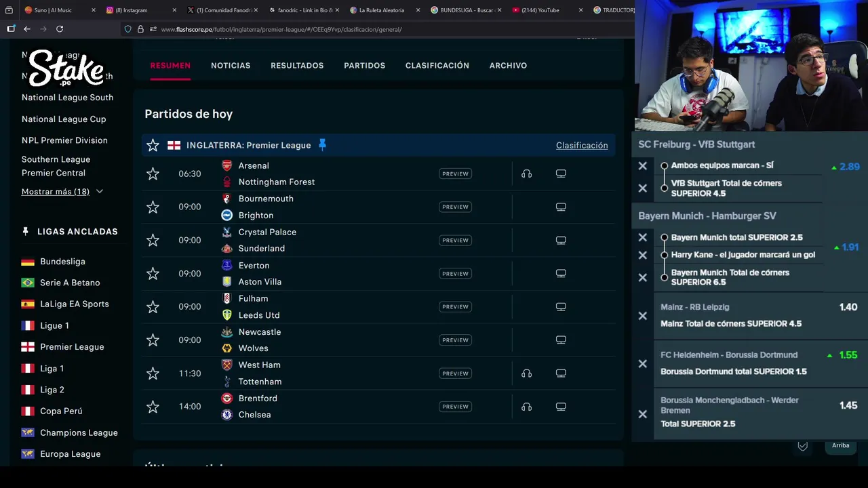Image resolution: width=868 pixels, height=488 pixels.
Task: Open Southern League Premier Central
Action: [x=56, y=166]
